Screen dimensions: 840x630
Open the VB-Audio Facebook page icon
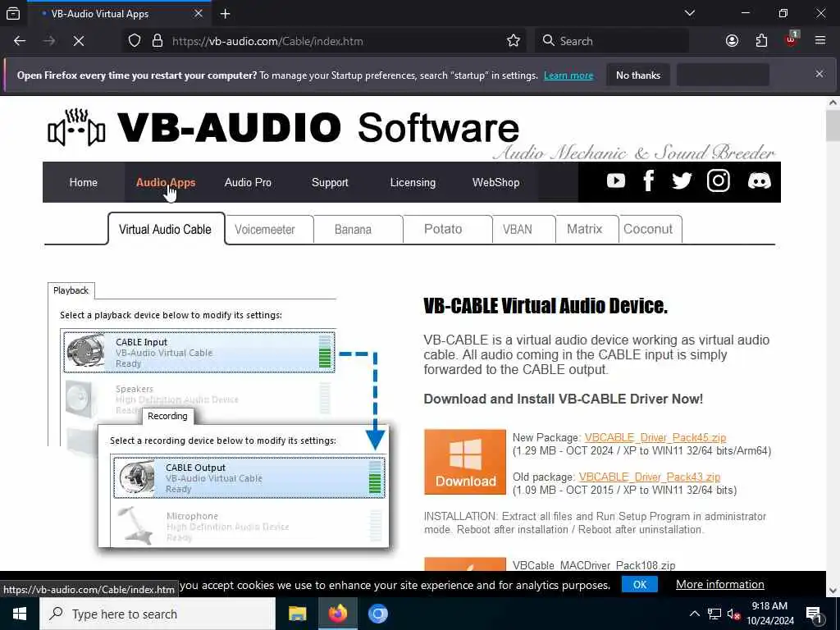(648, 181)
